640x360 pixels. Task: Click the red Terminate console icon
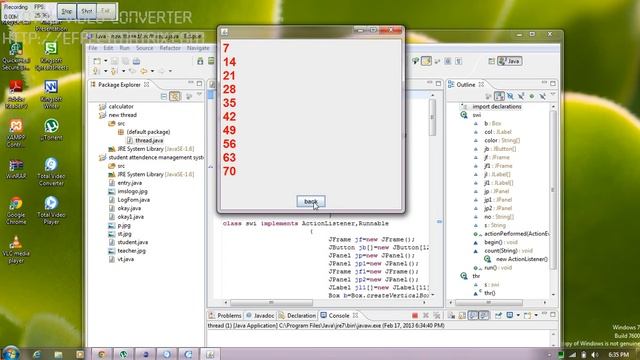pyautogui.click(x=415, y=316)
